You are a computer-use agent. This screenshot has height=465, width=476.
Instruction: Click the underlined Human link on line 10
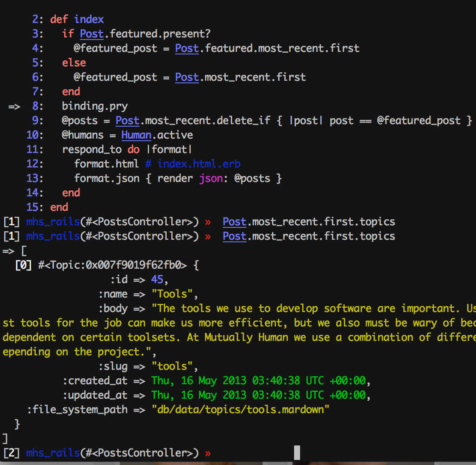click(x=136, y=135)
